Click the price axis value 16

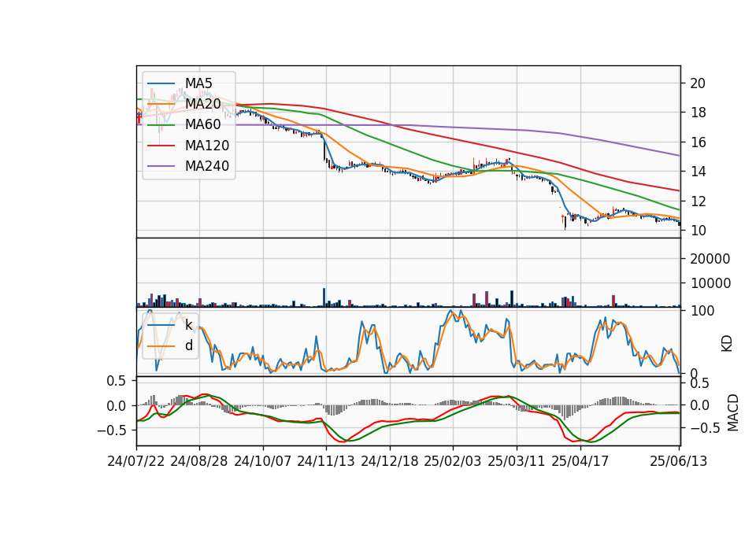[698, 142]
